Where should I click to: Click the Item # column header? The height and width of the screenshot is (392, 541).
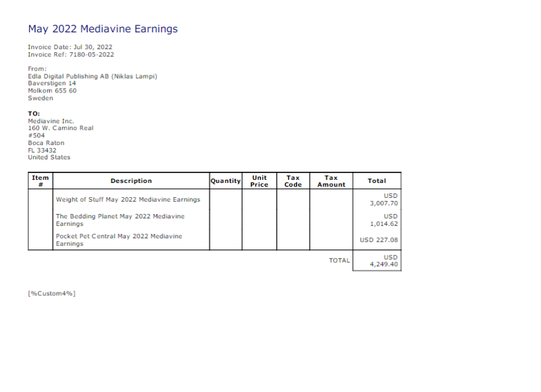(40, 181)
